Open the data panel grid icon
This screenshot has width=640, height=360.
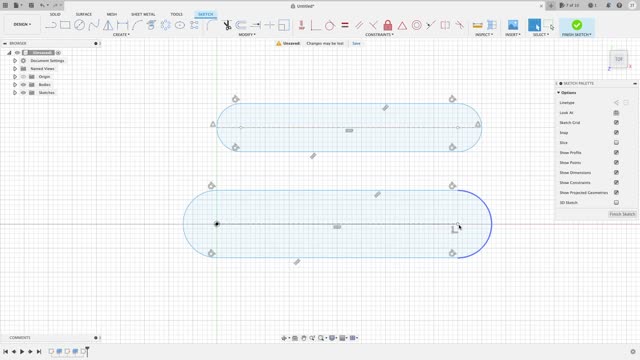5,5
